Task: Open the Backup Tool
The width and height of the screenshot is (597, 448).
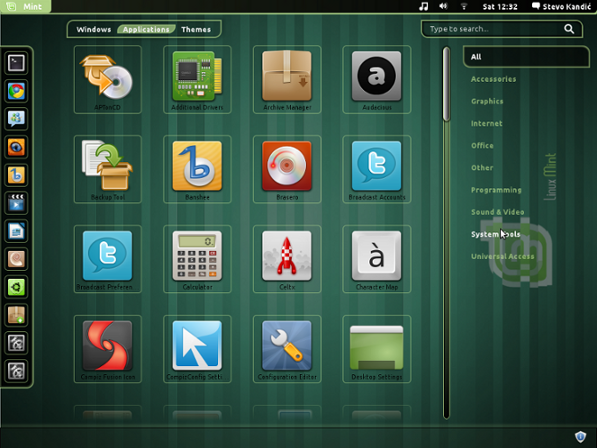Action: (x=108, y=169)
